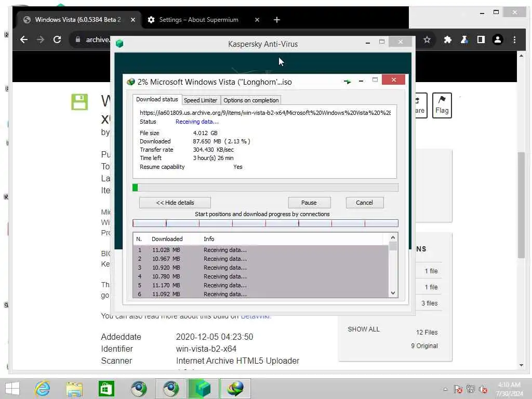
Task: Click the connections progress segment bar
Action: (265, 223)
